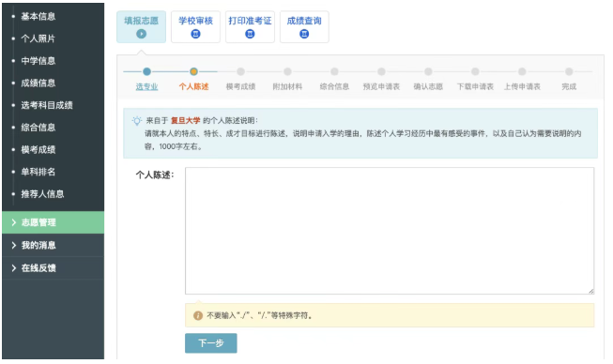Click inside the 个人陈述 text area
Image resolution: width=613 pixels, height=364 pixels.
[x=390, y=231]
